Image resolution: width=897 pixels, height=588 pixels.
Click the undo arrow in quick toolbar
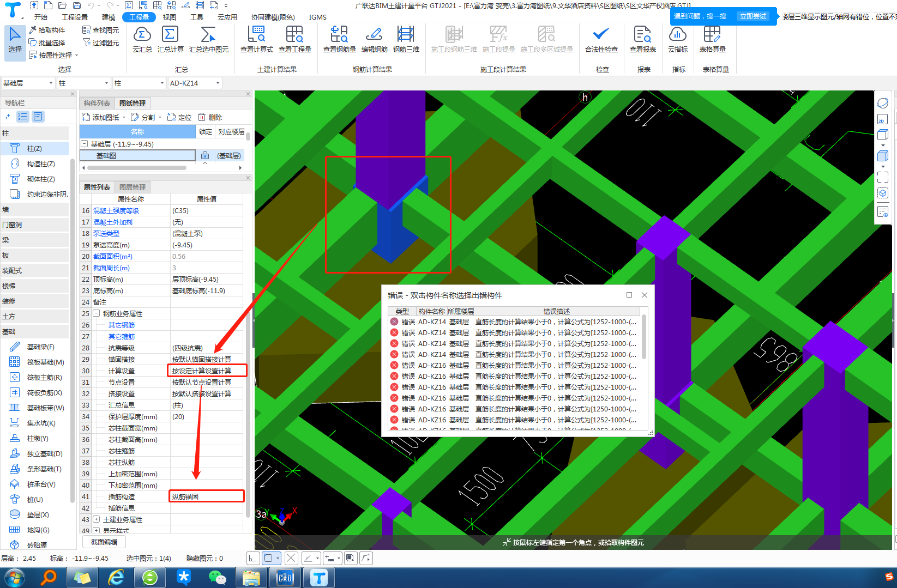tap(91, 5)
